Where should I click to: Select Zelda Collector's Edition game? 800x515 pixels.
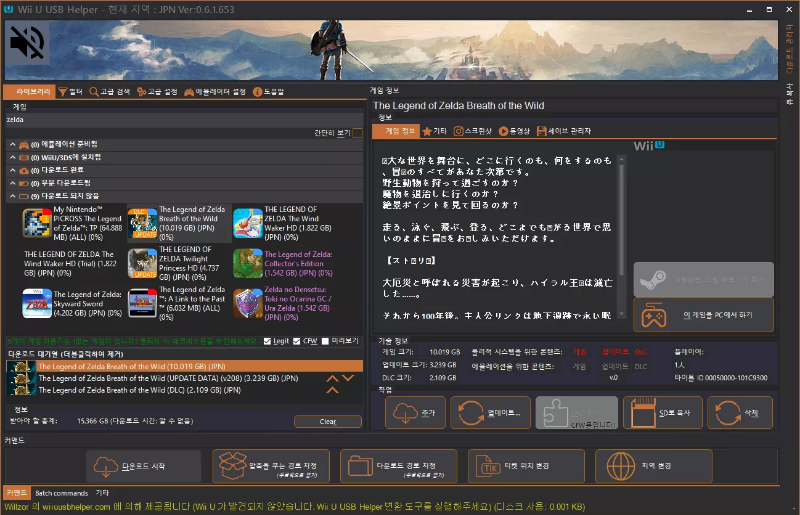pyautogui.click(x=284, y=263)
